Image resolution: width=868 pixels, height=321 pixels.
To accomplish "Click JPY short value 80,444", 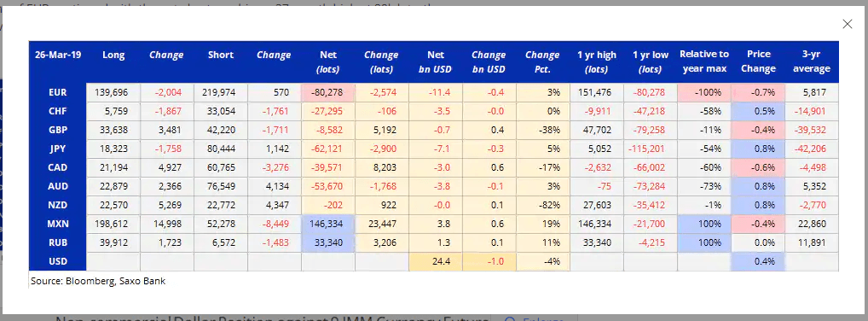I will (221, 149).
